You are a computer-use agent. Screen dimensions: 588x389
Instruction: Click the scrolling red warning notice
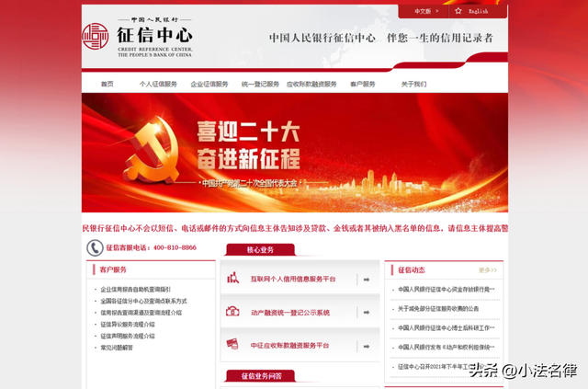[295, 228]
